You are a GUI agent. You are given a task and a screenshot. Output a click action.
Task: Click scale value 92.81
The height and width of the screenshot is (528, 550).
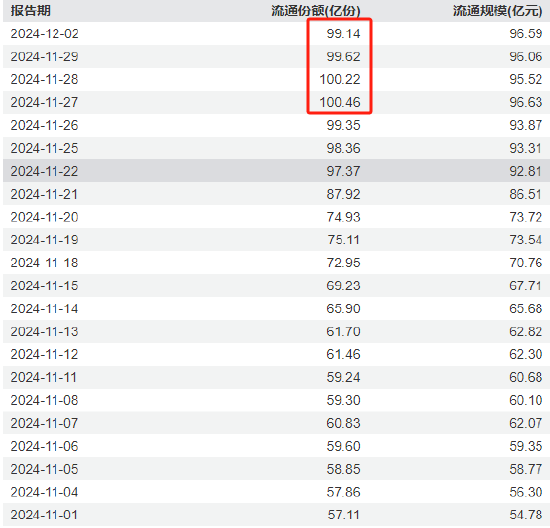pos(525,171)
